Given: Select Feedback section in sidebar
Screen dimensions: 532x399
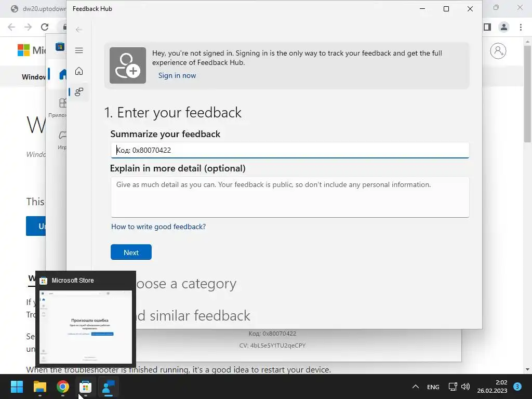Looking at the screenshot, I should coord(79,91).
